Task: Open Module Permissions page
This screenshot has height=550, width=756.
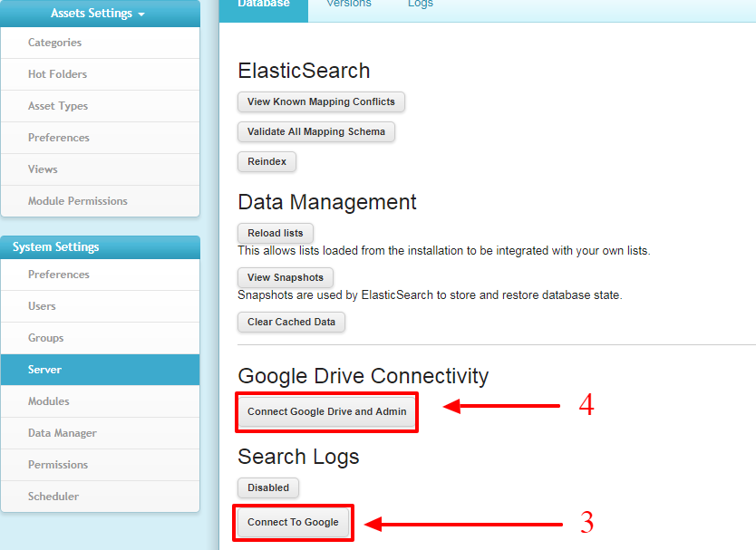Action: point(101,201)
